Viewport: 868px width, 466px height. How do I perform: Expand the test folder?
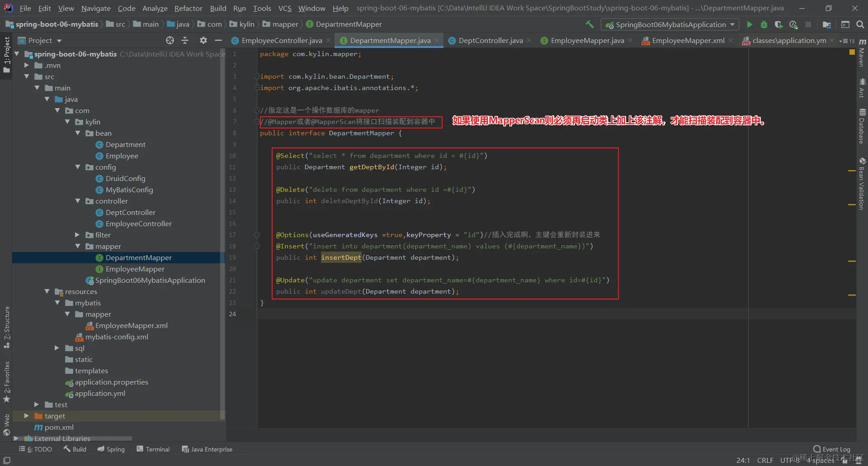point(37,404)
